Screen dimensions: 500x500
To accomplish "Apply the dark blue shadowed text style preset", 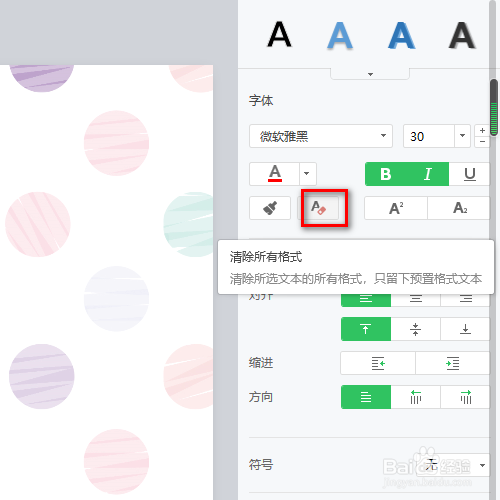I will [x=402, y=35].
